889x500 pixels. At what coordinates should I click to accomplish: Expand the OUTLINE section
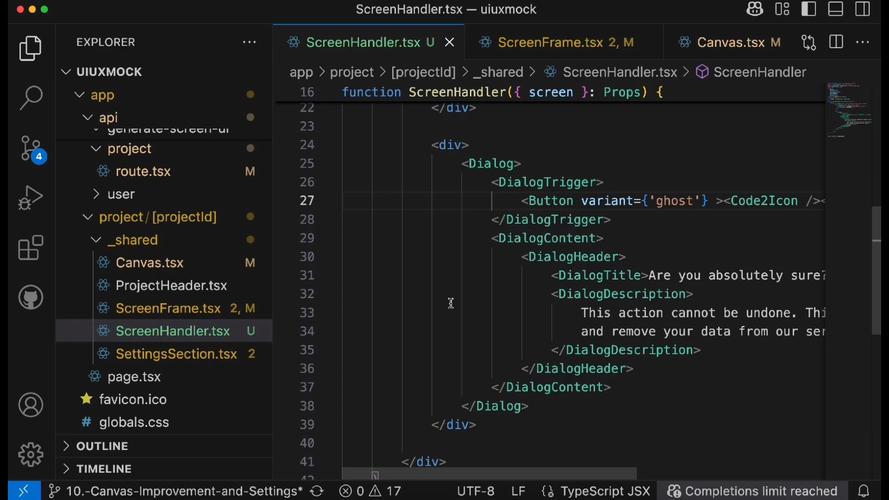pos(102,446)
